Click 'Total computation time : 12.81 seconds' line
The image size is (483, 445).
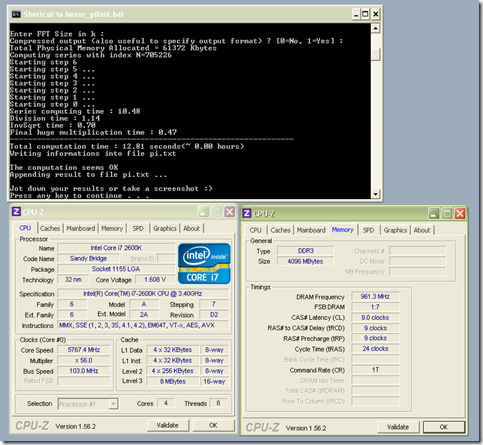tap(127, 146)
